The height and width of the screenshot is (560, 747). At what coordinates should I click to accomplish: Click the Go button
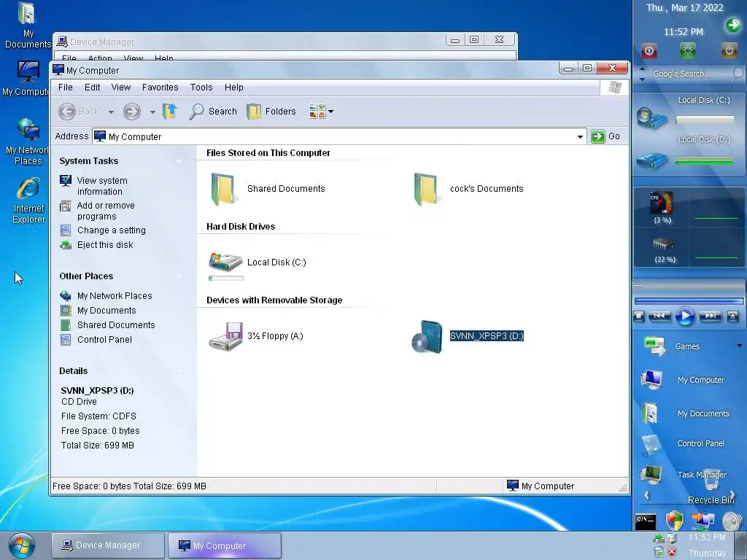(x=605, y=136)
